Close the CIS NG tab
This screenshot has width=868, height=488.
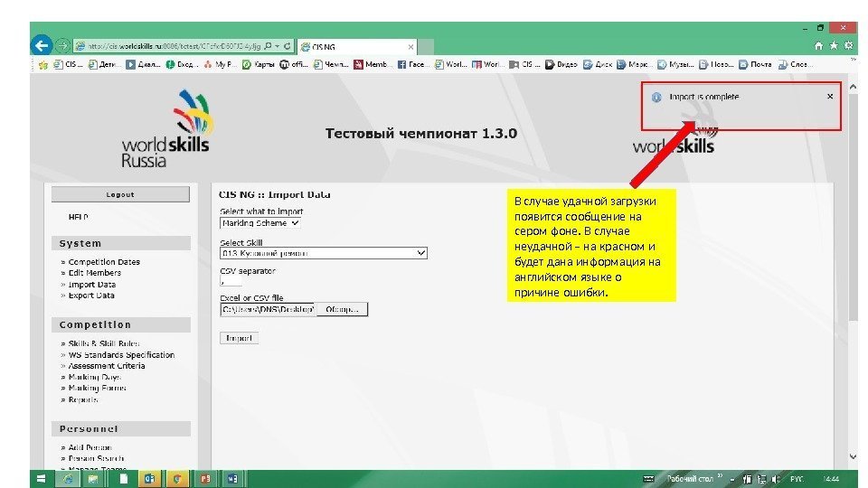pos(410,47)
